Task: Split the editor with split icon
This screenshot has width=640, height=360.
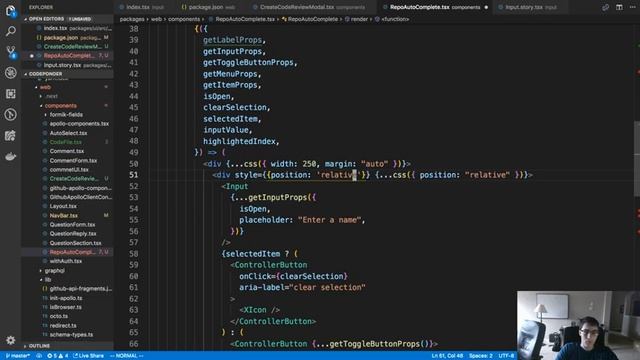Action: (619, 7)
